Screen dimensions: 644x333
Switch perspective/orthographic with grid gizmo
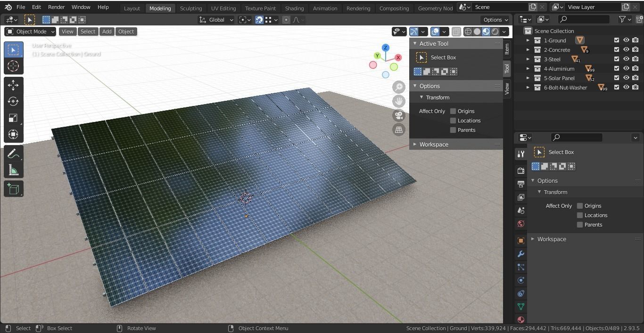[399, 130]
